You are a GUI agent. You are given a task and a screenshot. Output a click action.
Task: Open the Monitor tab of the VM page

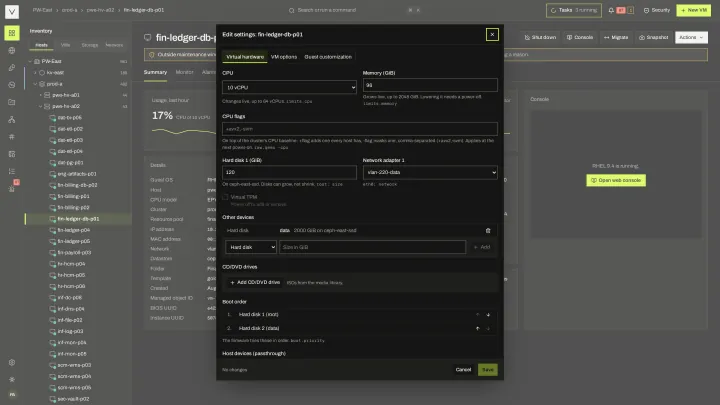(x=185, y=72)
